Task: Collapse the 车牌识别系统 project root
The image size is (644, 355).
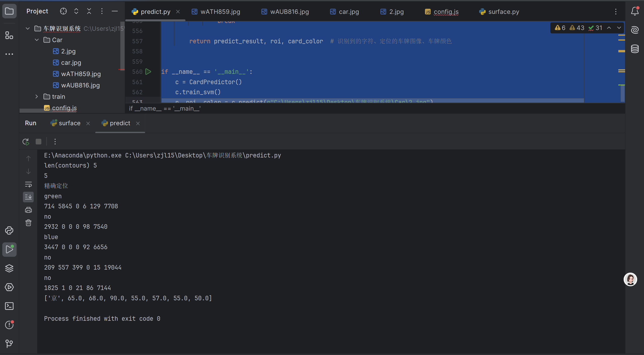Action: (x=28, y=28)
